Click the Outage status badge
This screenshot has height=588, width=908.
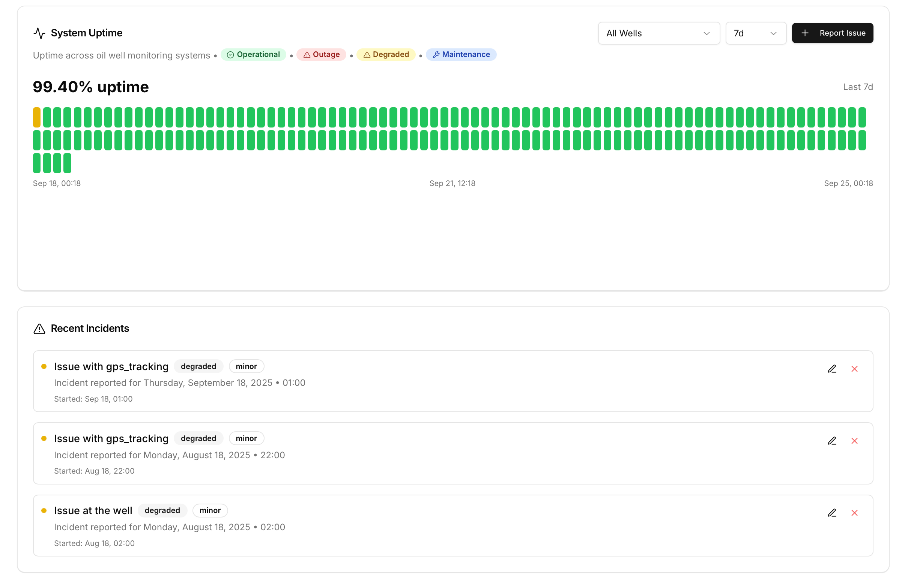tap(321, 54)
